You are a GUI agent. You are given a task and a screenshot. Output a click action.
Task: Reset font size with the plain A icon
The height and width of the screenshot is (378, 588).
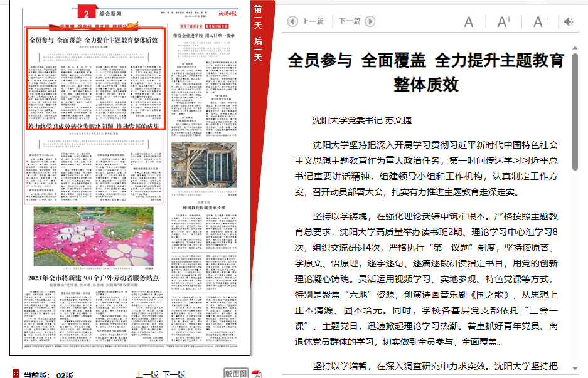pos(468,22)
